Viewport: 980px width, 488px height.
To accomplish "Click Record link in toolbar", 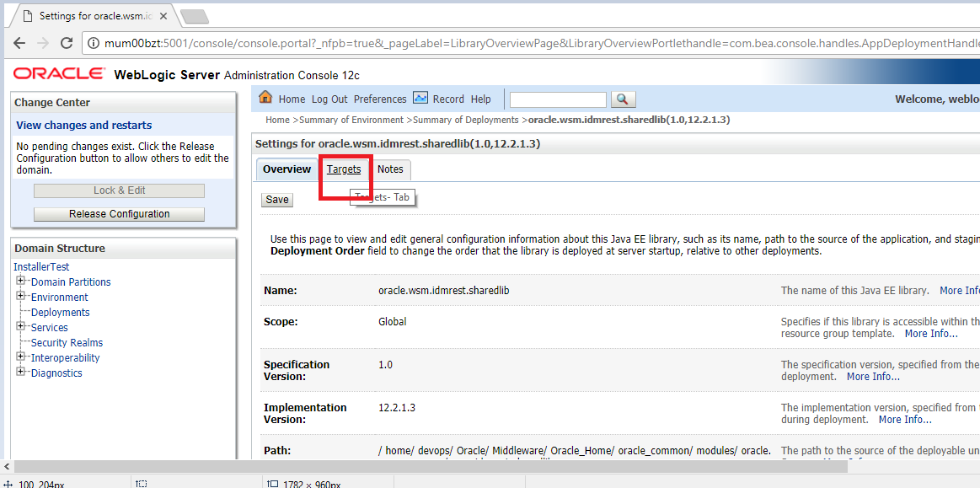I will 449,99.
